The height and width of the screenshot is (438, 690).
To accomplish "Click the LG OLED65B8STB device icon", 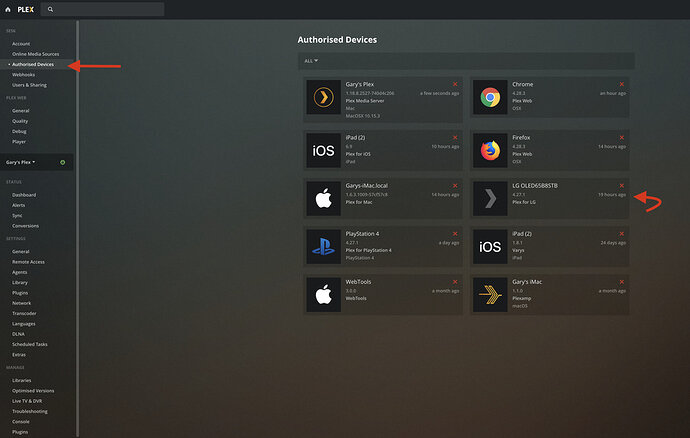I will [490, 199].
